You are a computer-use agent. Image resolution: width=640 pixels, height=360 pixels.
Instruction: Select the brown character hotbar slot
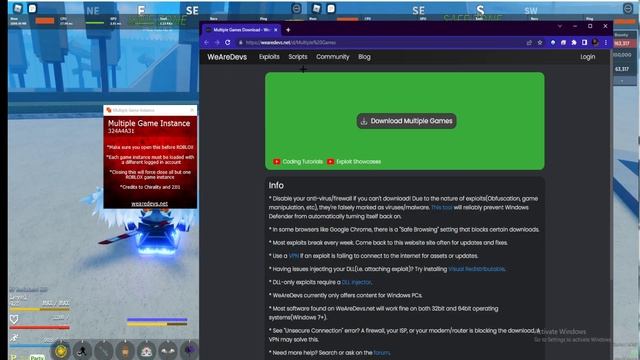pyautogui.click(x=125, y=351)
